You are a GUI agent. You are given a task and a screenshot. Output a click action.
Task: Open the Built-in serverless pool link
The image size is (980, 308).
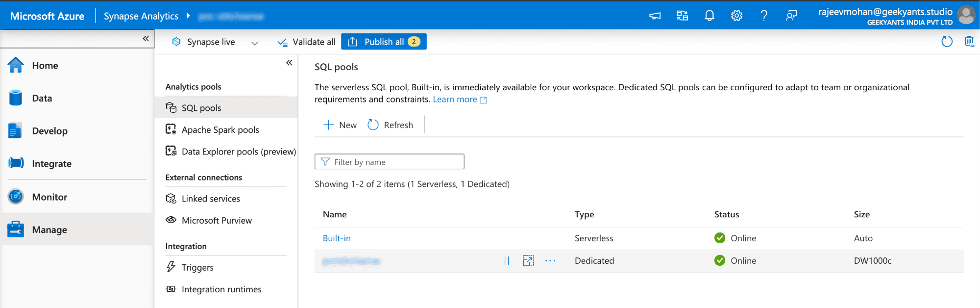coord(337,238)
